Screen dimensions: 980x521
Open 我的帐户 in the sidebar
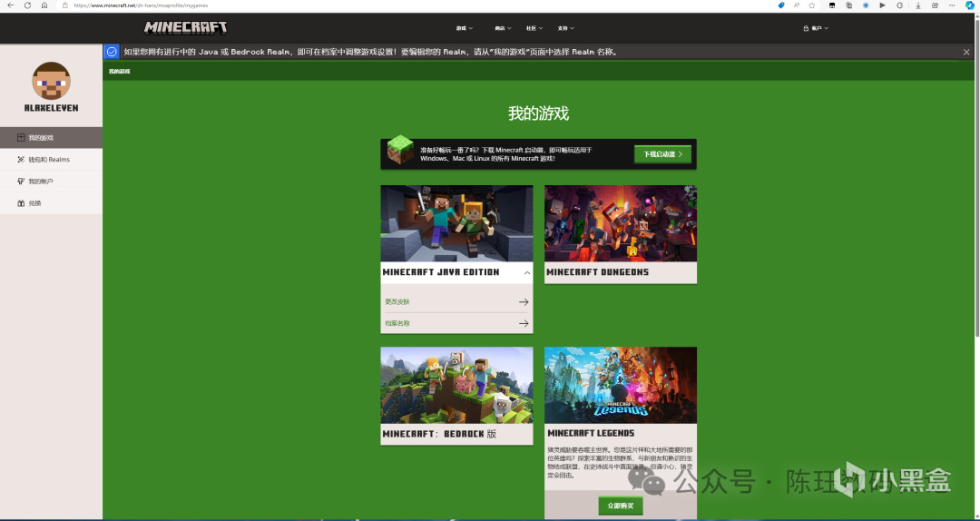point(51,182)
